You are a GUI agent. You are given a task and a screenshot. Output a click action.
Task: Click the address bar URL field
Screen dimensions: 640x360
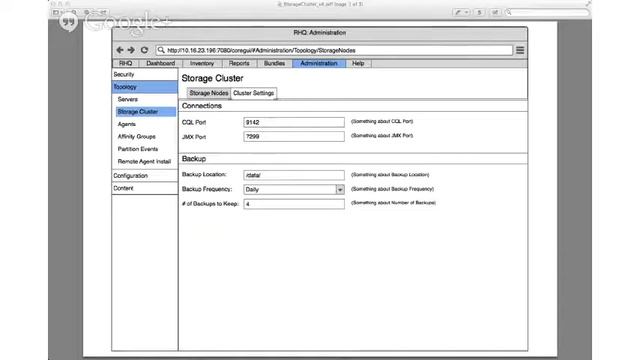click(x=334, y=50)
